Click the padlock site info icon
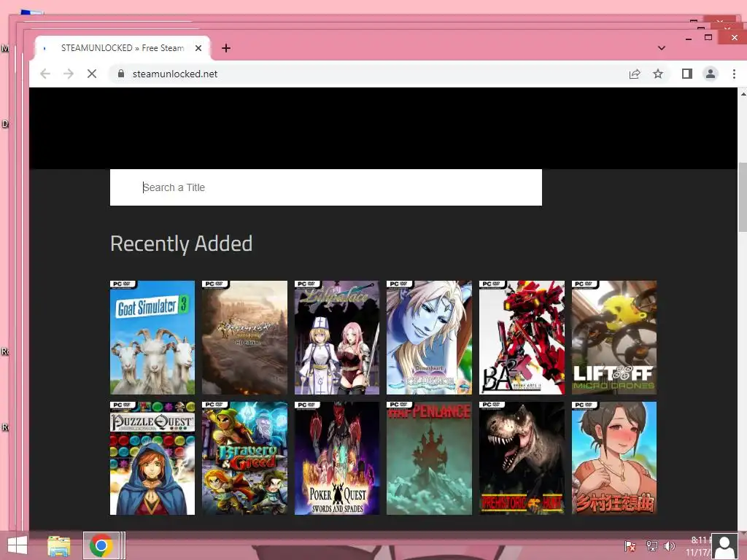747x560 pixels. [121, 74]
